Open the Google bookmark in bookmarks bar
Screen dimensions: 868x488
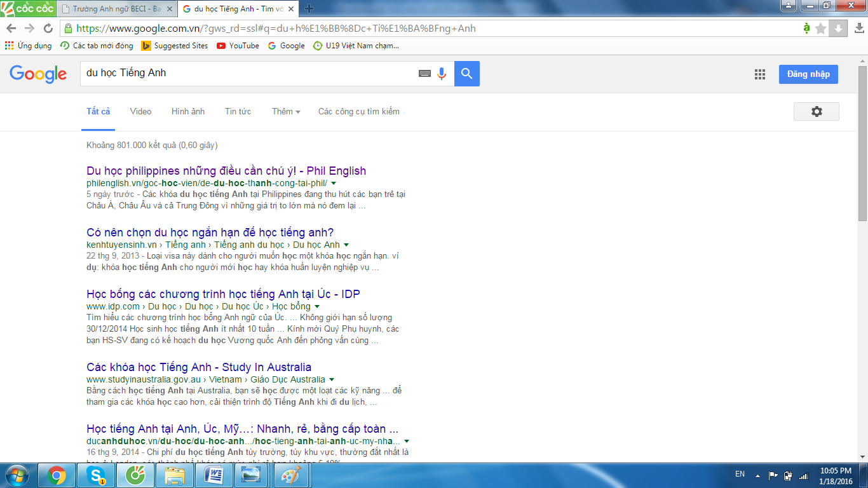(x=286, y=46)
